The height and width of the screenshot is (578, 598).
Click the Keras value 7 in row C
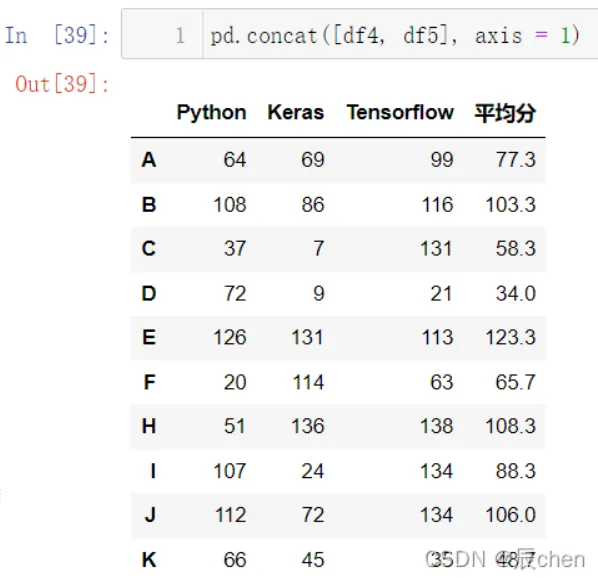[318, 249]
